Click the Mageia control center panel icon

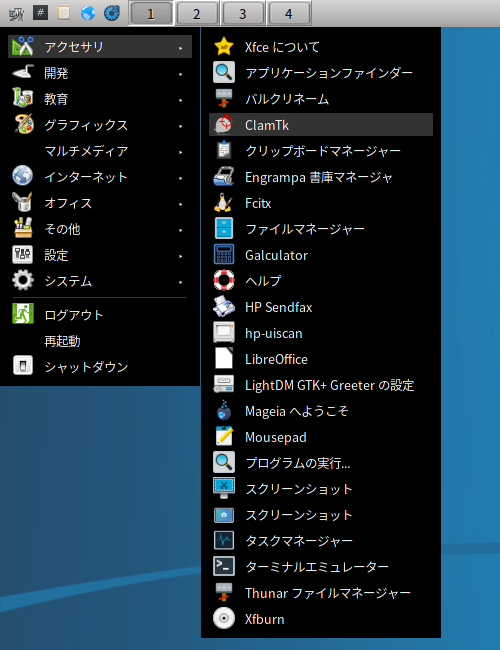[112, 13]
